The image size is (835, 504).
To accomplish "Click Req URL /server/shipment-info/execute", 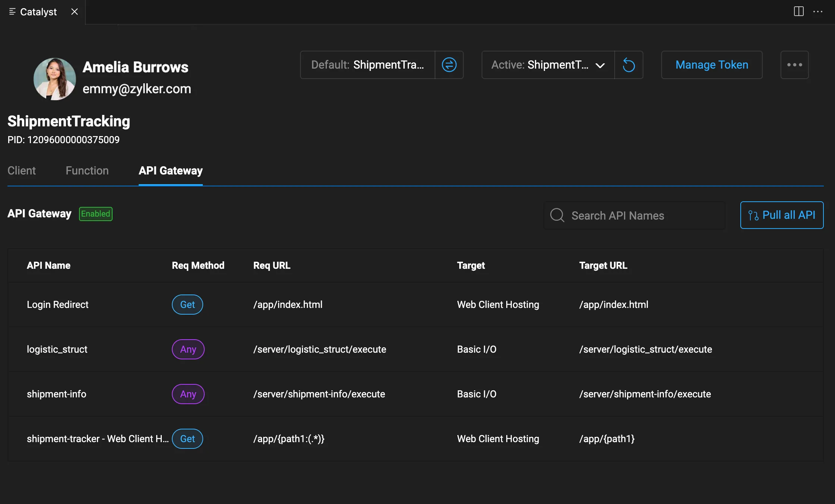I will 319,394.
